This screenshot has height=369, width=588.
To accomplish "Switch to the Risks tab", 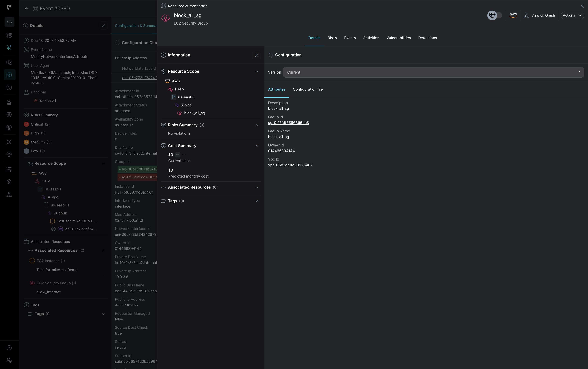I will pyautogui.click(x=332, y=38).
